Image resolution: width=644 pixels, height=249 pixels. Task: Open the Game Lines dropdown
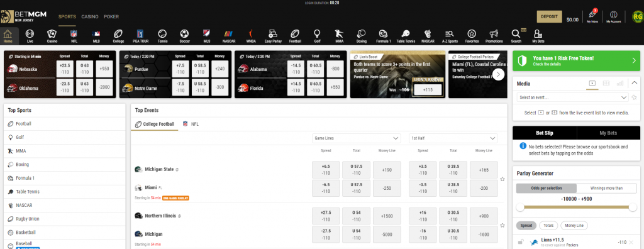click(x=356, y=138)
